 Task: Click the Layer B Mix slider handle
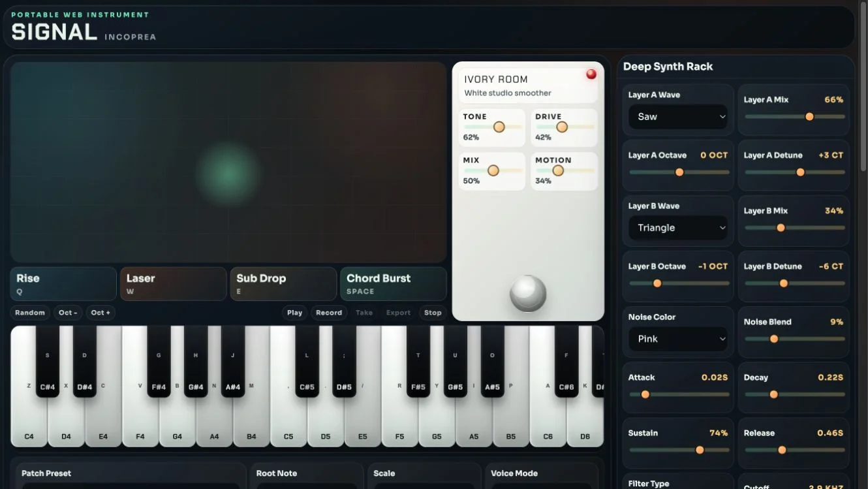(781, 228)
